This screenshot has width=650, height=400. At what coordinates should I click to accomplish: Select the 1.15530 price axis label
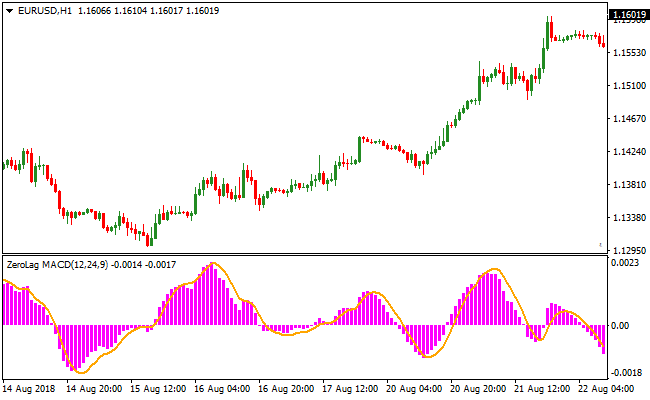pyautogui.click(x=626, y=52)
